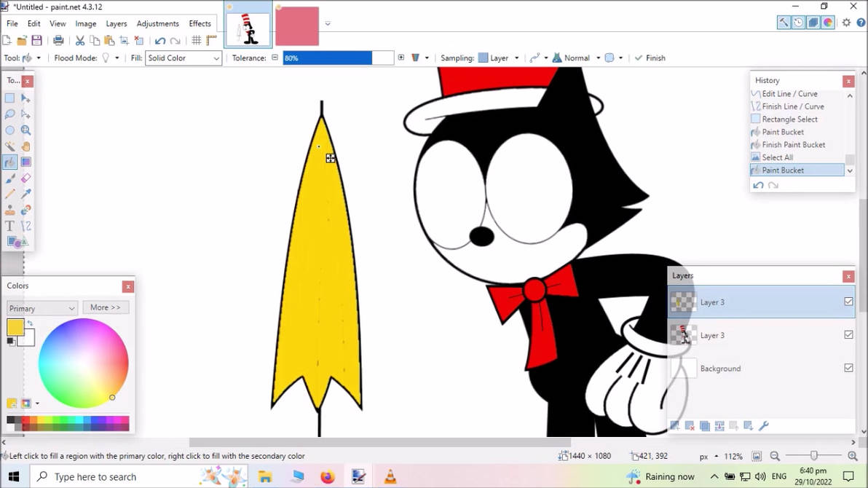The image size is (868, 488).
Task: Select the Pencil tool
Action: [10, 194]
